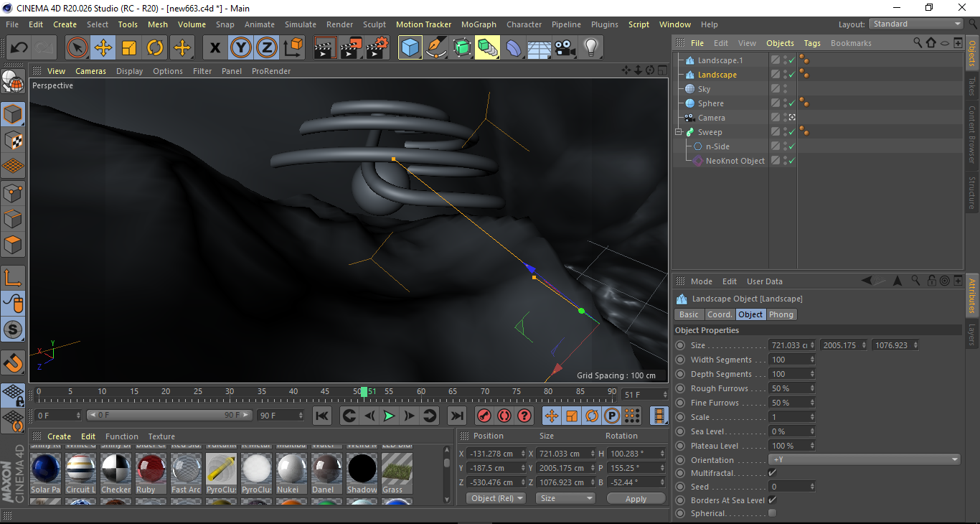Open Tags menu in Object Manager

coord(812,43)
